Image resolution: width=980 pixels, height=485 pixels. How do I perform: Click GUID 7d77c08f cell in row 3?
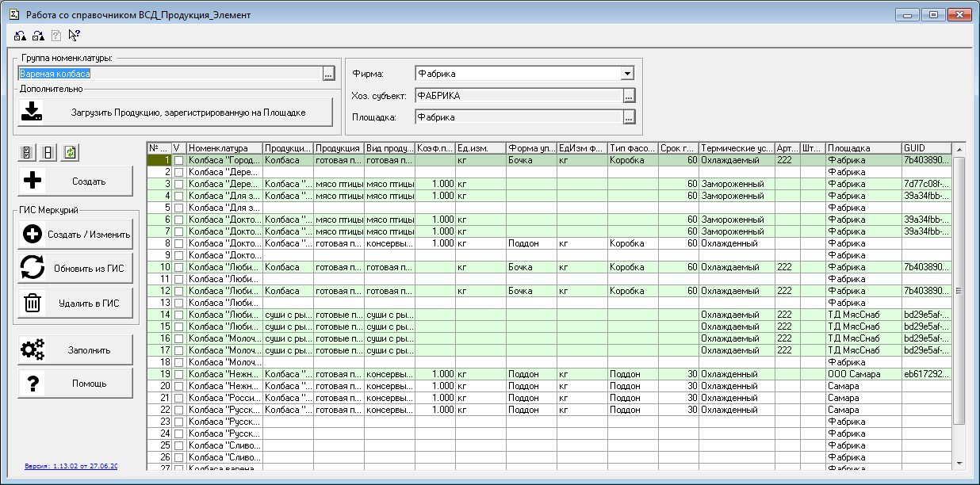click(x=926, y=184)
